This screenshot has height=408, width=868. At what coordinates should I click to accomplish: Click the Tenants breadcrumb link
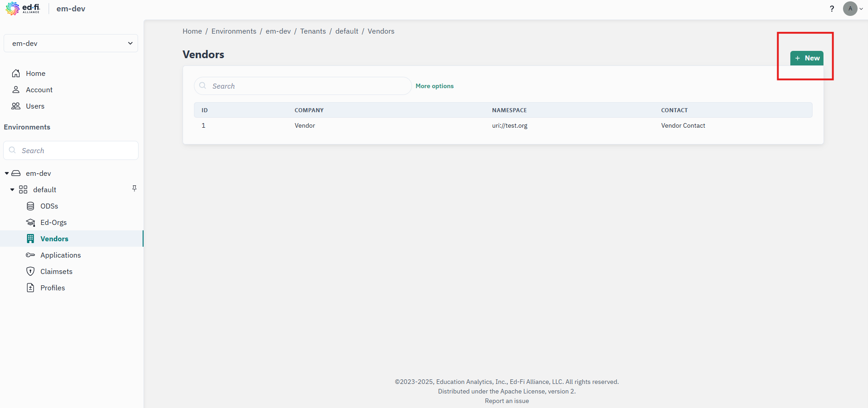coord(313,31)
